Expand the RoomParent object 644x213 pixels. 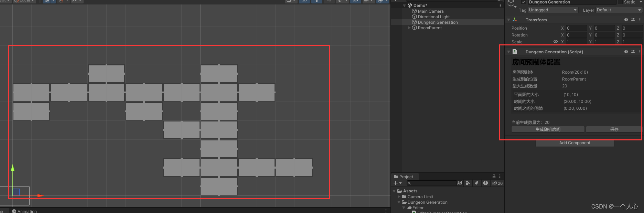point(409,28)
